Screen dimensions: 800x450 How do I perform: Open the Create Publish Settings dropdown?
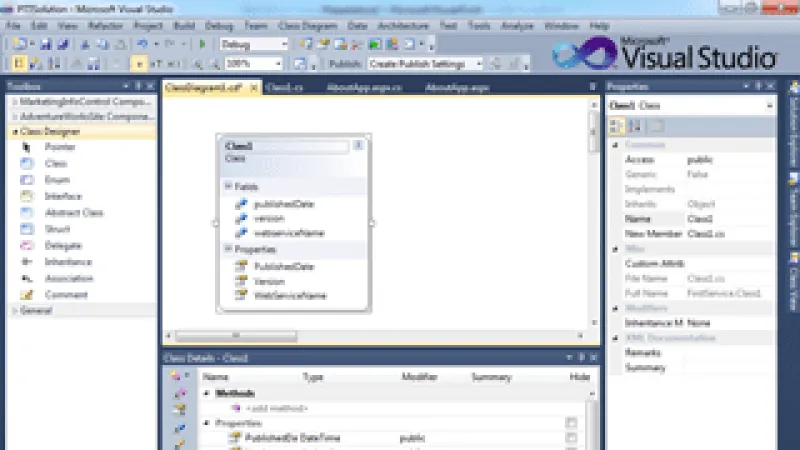(x=479, y=64)
